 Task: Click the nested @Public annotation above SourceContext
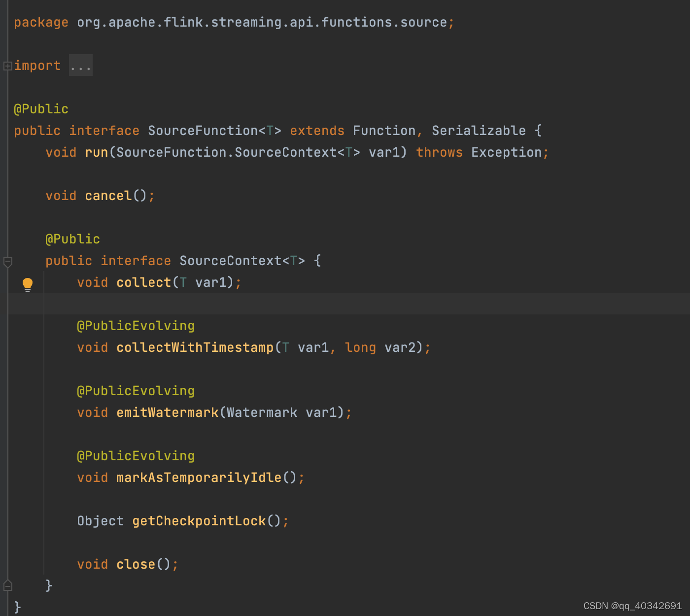point(73,239)
